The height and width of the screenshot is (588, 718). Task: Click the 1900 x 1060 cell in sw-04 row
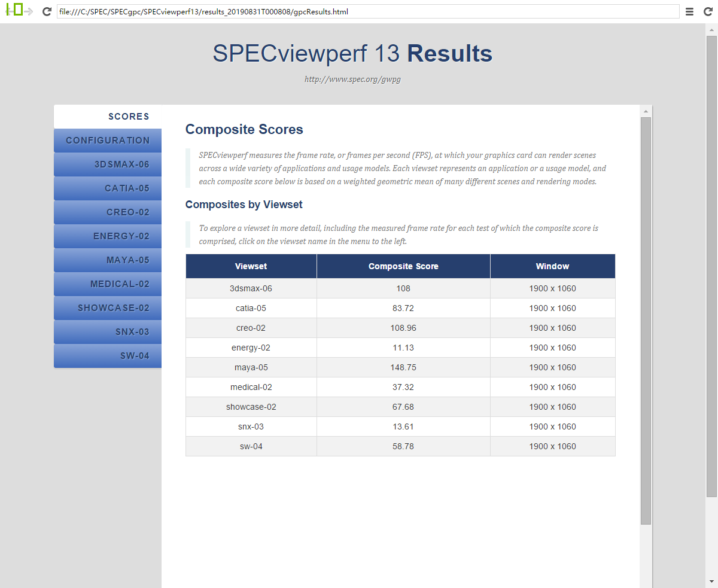click(x=553, y=446)
